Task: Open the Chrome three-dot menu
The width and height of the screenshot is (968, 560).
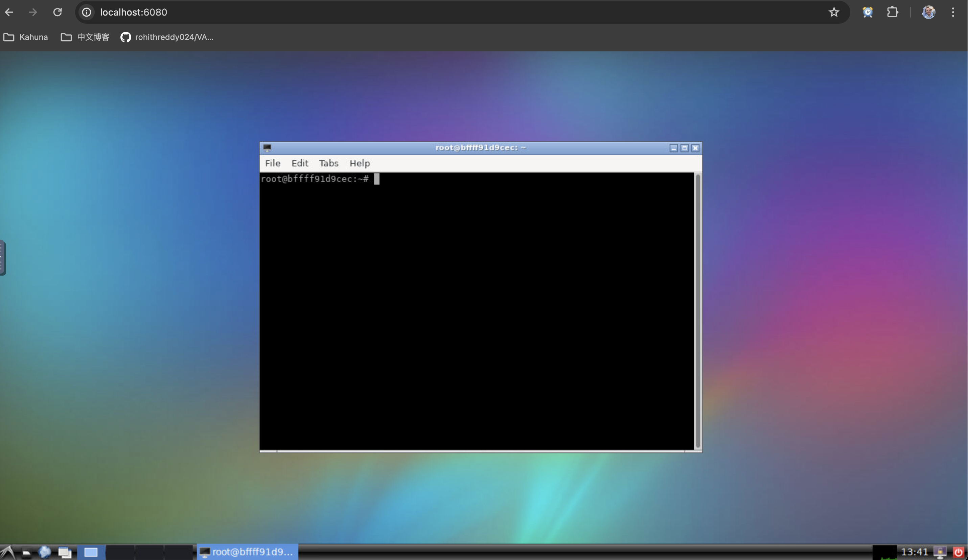Action: 953,12
